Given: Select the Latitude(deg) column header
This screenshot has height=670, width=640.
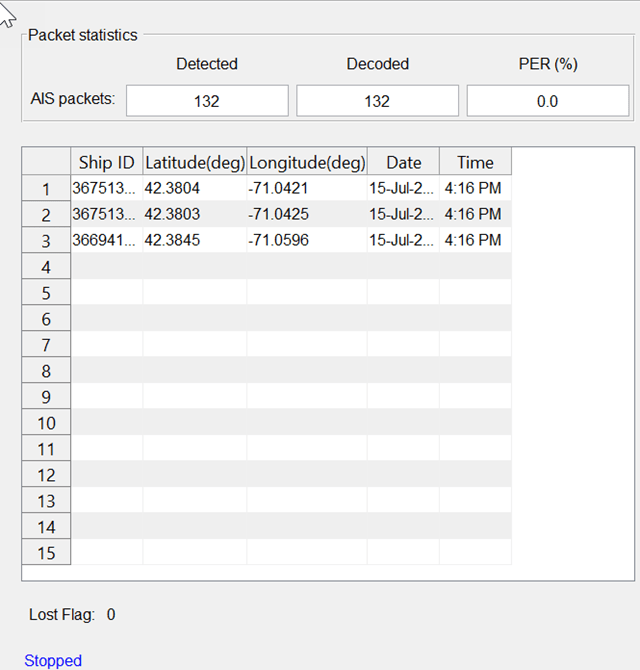Looking at the screenshot, I should click(x=195, y=162).
